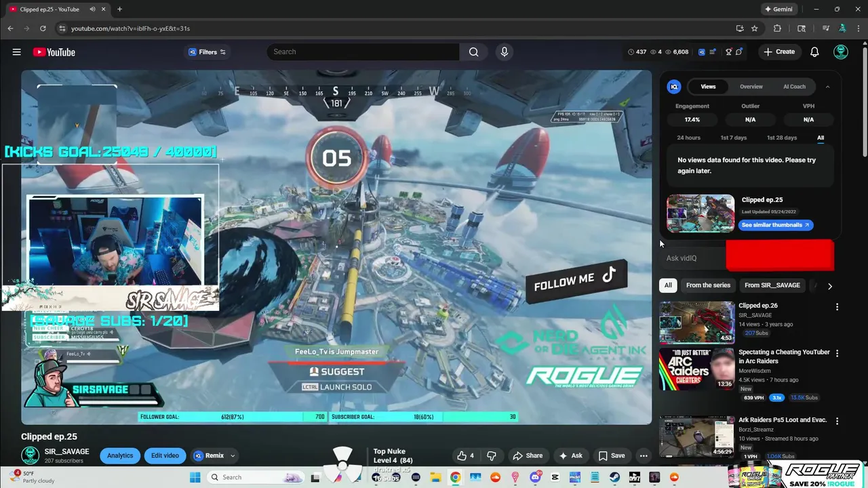Open the Chrome extensions puzzle icon
868x488 pixels.
(777, 28)
